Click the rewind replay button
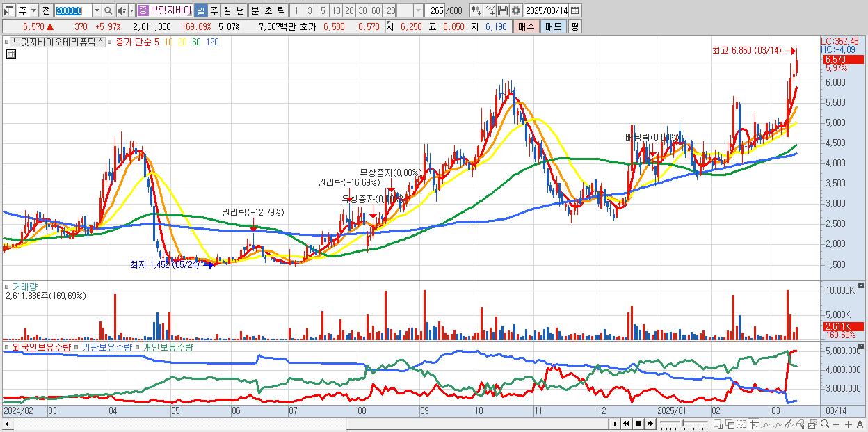 626,424
